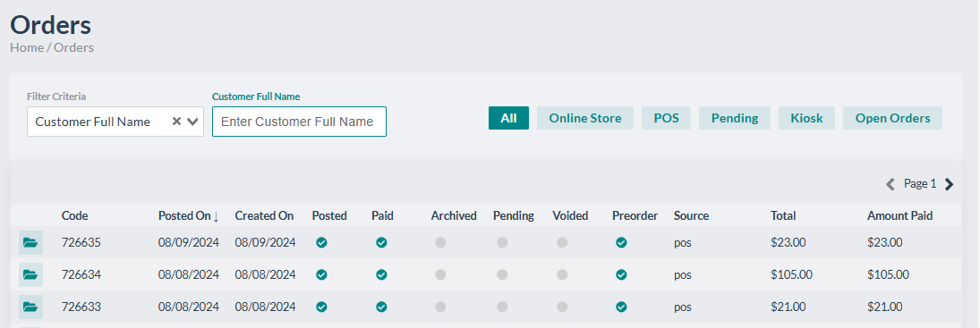
Task: Select the All orders filter tab
Action: coord(508,118)
